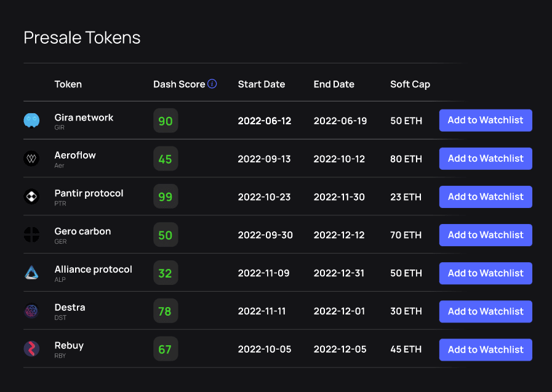Click the 99 Dash Score badge
This screenshot has height=392, width=552.
click(x=165, y=197)
